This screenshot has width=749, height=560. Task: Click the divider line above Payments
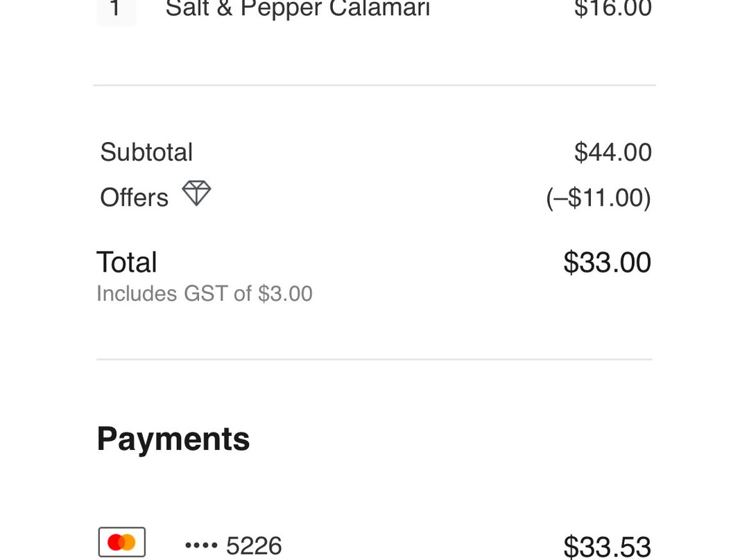(x=374, y=359)
